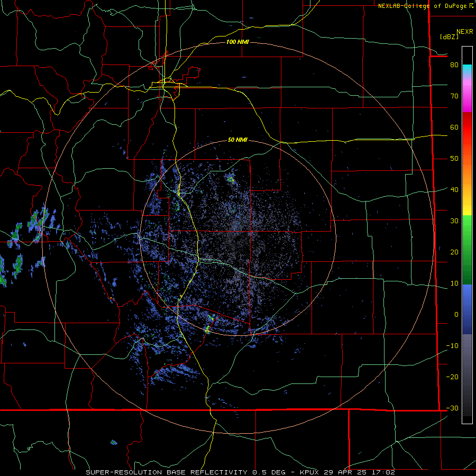Click the 50 value on dBZ scale
Screen dimensions: 476x476
(x=454, y=159)
